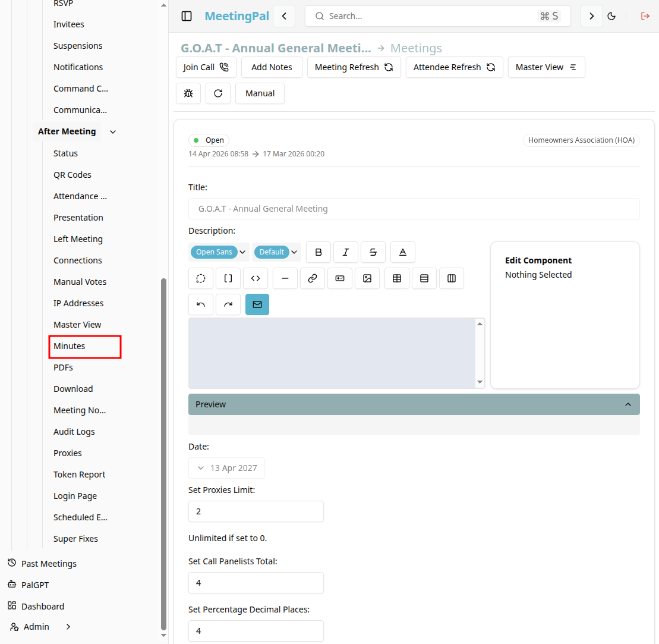Click the Meeting Refresh button

(354, 67)
